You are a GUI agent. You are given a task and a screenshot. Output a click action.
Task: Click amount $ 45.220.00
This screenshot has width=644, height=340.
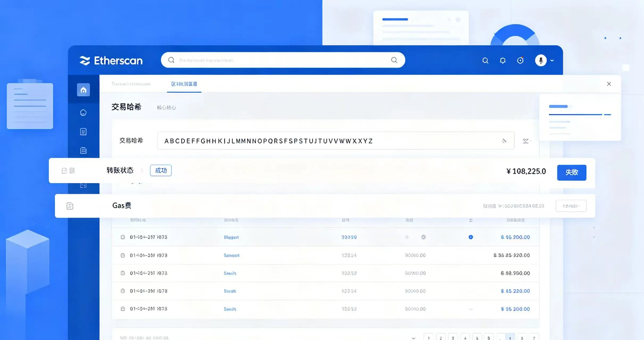pos(515,291)
